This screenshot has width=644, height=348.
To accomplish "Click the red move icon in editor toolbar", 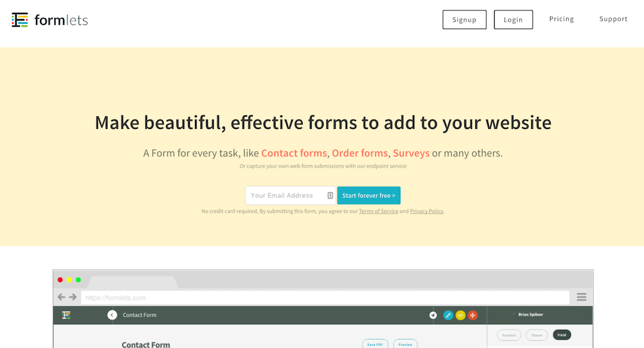I will coord(473,315).
